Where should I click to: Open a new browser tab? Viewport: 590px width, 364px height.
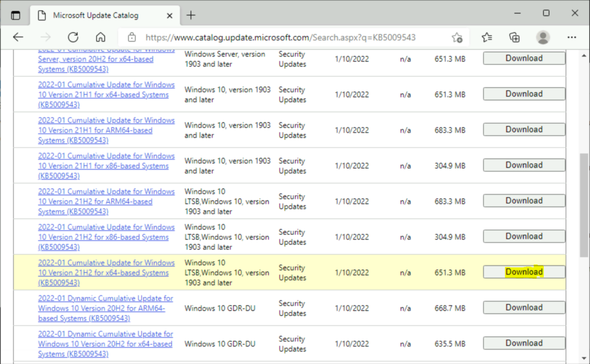[x=191, y=15]
